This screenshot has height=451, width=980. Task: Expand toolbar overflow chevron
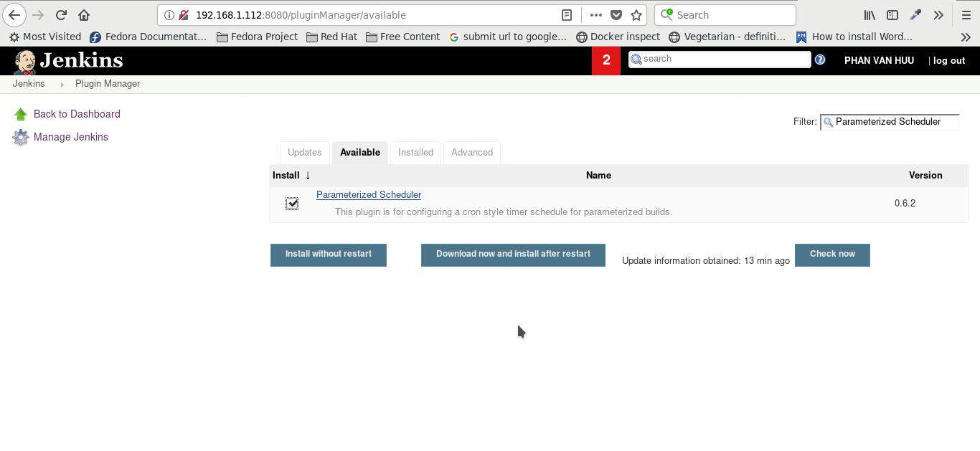click(938, 14)
